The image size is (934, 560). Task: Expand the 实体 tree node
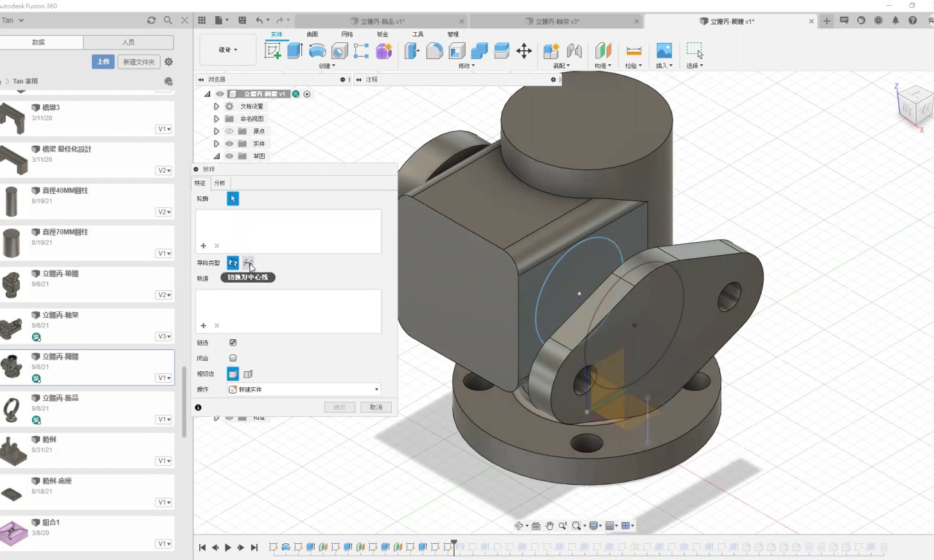217,144
